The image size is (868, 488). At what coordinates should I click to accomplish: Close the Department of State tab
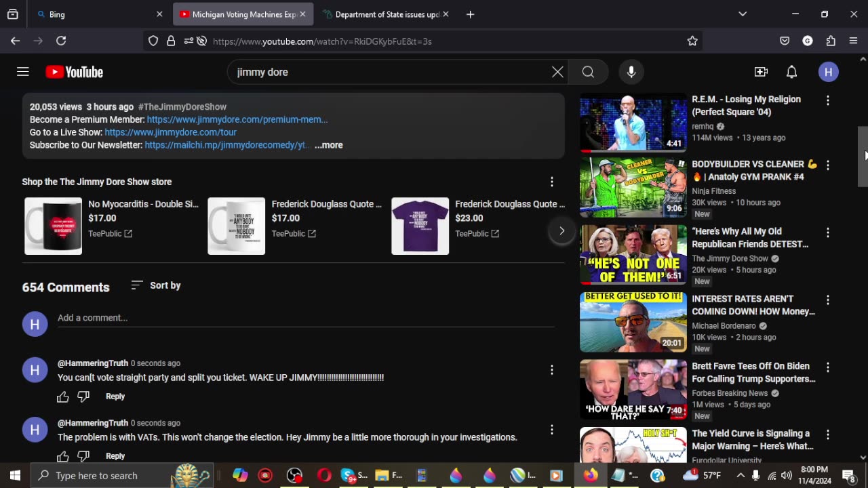coord(446,14)
